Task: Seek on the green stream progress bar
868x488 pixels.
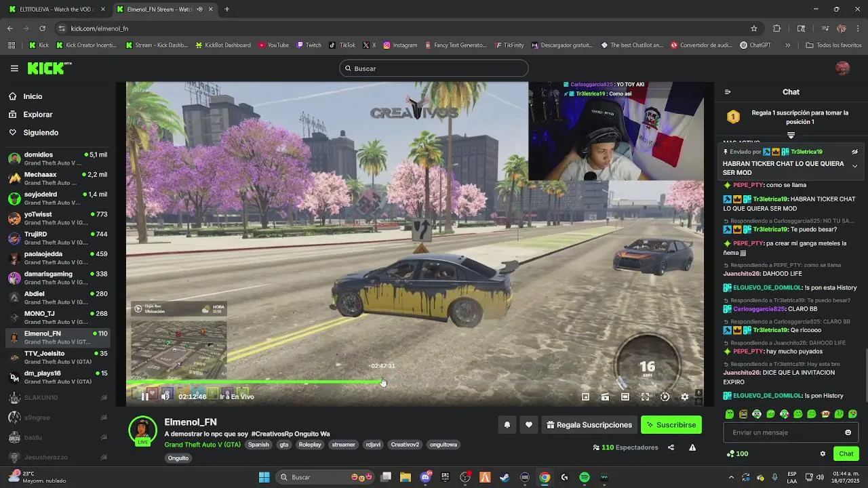Action: pyautogui.click(x=254, y=382)
